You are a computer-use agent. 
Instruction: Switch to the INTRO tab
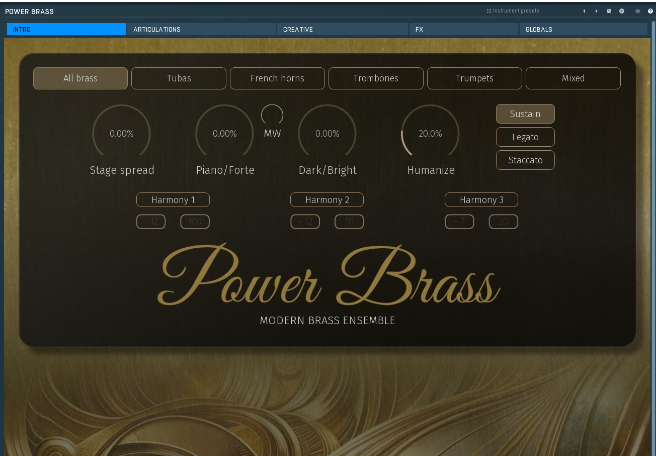(x=66, y=29)
